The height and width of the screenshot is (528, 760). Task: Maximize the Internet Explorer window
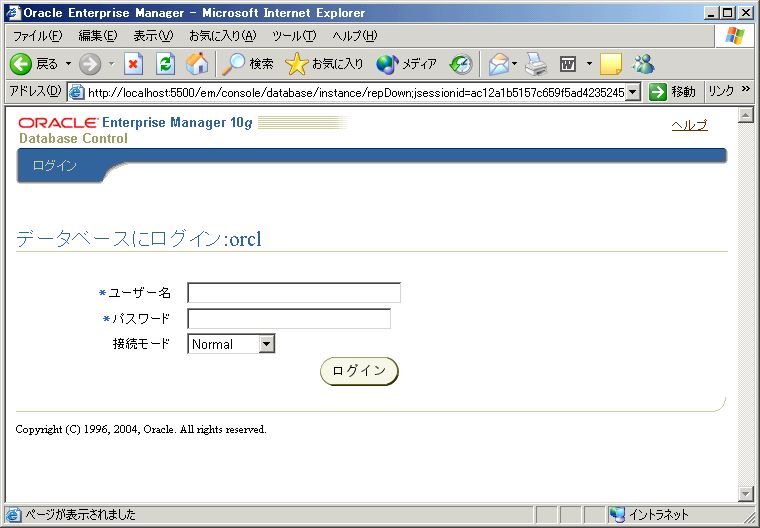tap(728, 13)
